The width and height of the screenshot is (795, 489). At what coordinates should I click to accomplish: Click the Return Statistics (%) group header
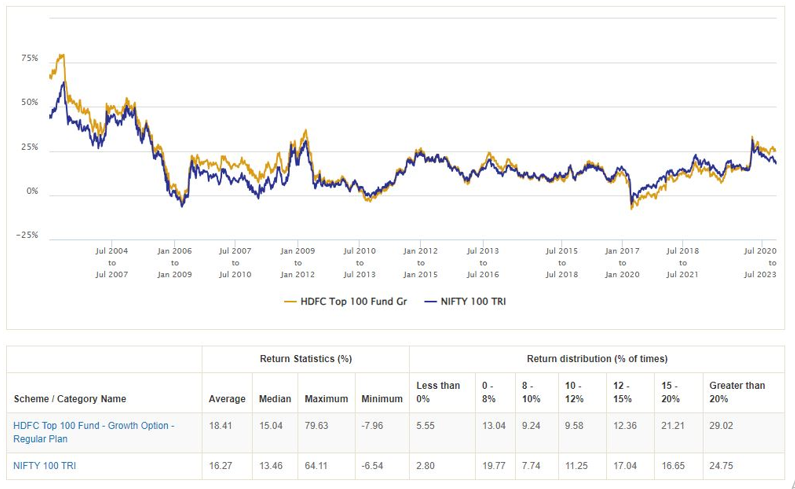point(306,359)
